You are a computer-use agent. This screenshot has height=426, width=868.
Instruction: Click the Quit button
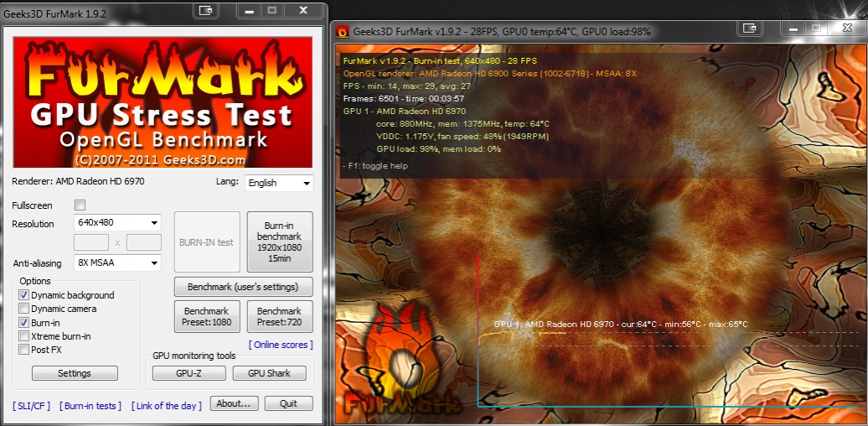(x=288, y=403)
